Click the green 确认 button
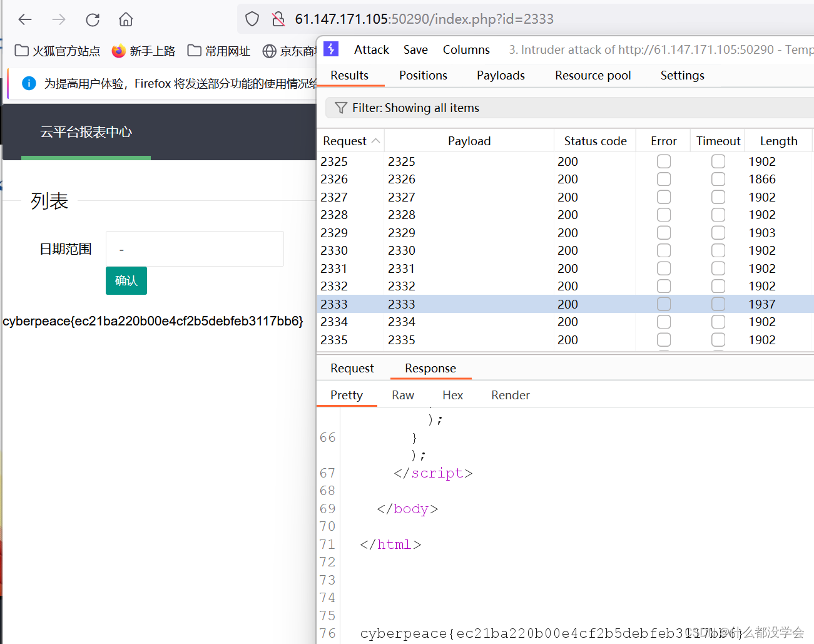Screen dimensions: 814x644 (x=126, y=280)
